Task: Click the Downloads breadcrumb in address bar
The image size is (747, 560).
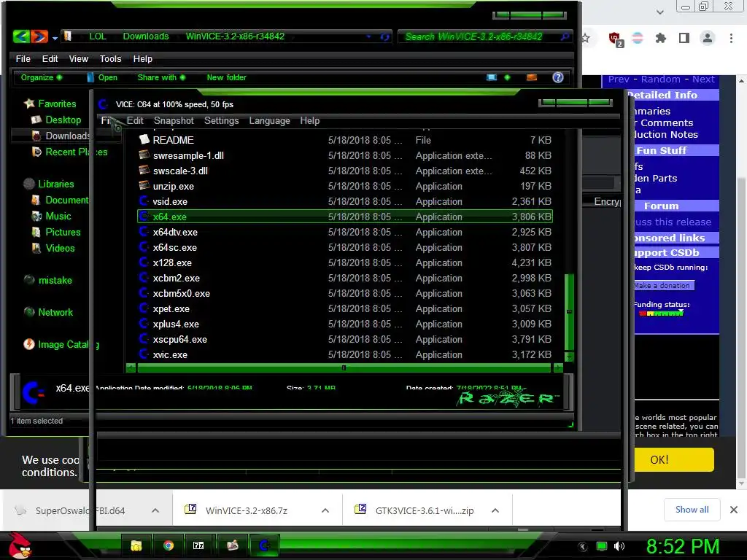Action: pos(146,36)
